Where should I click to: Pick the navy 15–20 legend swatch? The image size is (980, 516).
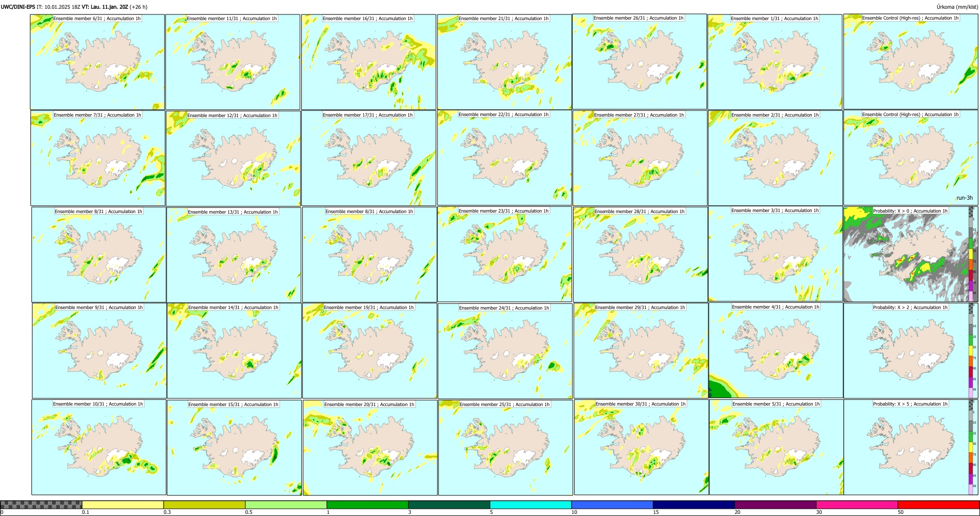coord(694,505)
